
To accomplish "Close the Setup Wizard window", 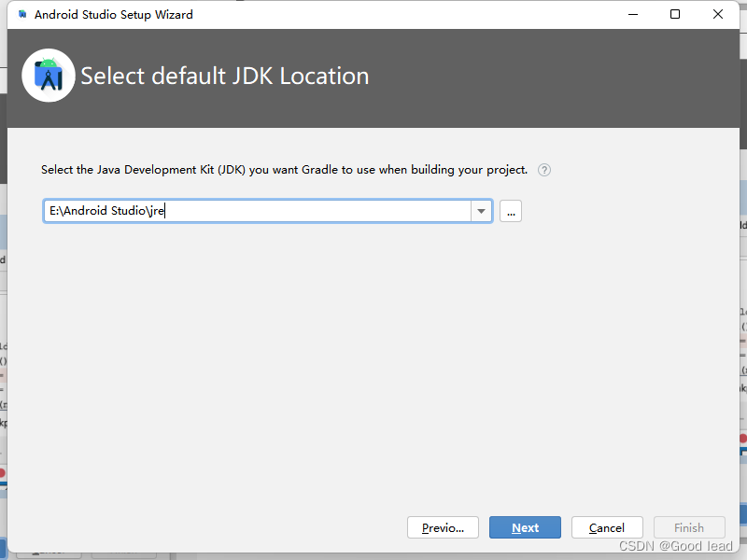I will [x=718, y=14].
